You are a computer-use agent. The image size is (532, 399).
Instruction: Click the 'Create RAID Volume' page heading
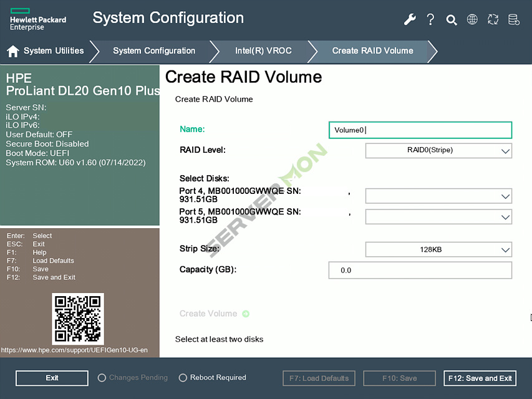pos(243,77)
